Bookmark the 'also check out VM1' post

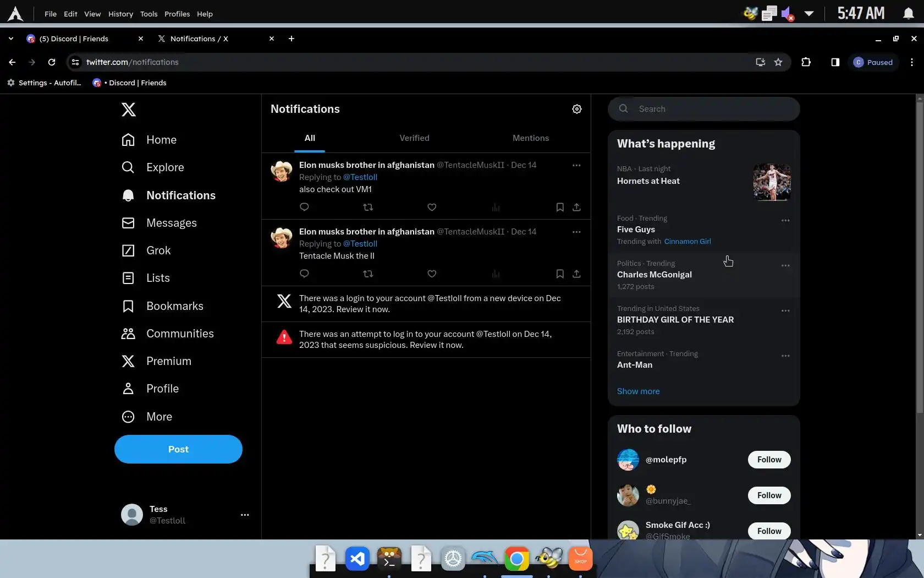pyautogui.click(x=559, y=207)
